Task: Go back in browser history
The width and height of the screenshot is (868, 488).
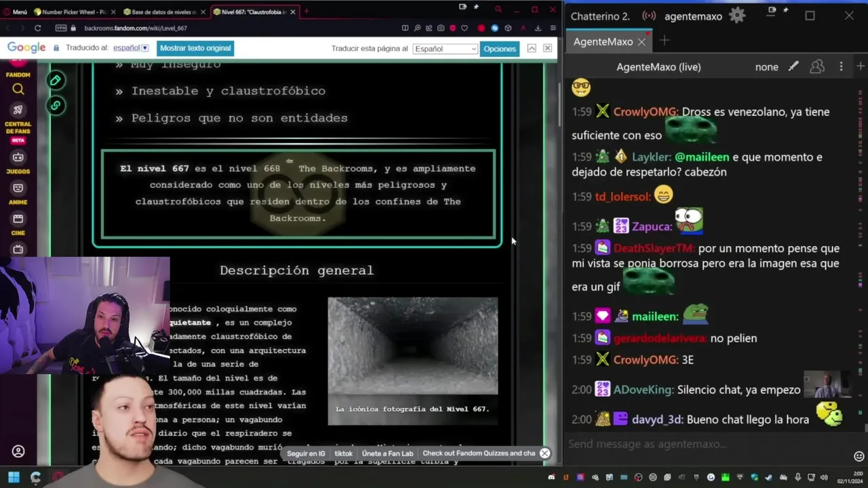Action: (8, 28)
